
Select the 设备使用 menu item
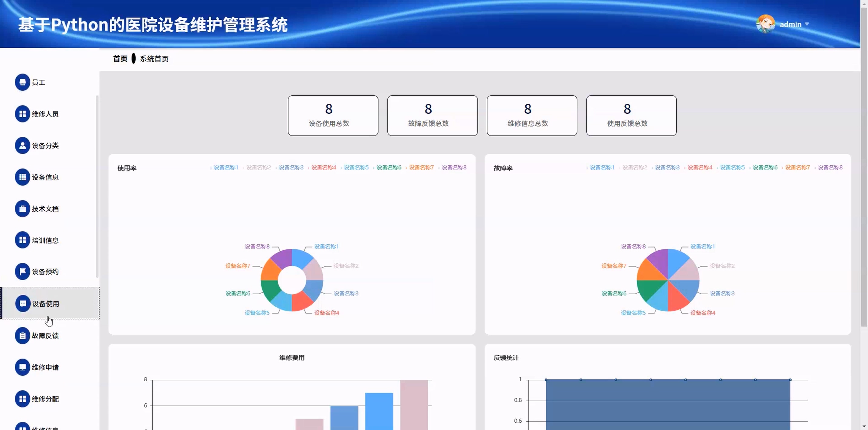pos(45,304)
